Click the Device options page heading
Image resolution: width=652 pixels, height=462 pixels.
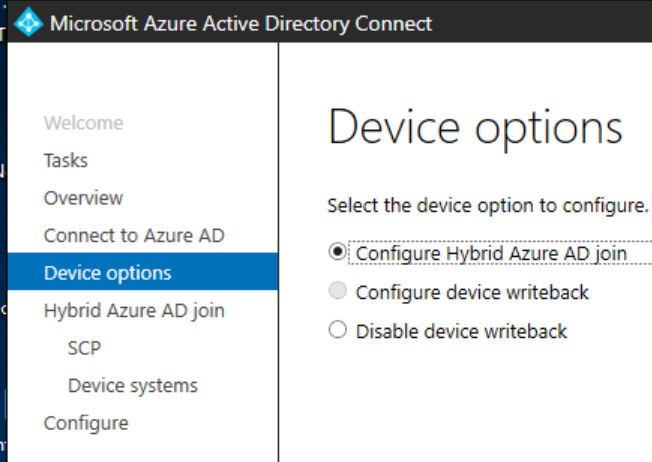point(475,127)
